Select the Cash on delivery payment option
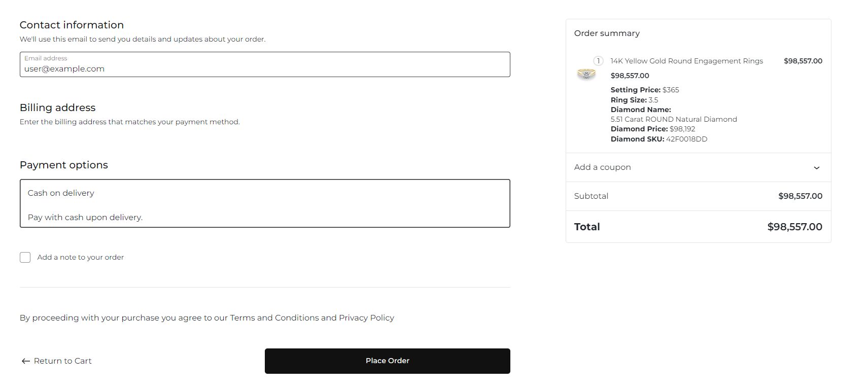Screen dimensions: 868x389 61,193
